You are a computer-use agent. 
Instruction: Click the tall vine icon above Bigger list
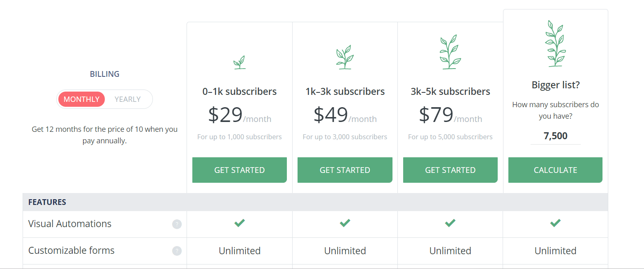point(555,44)
